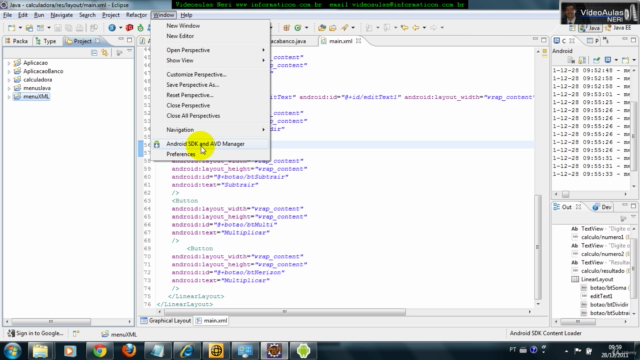Click the Save toolbar icon

[58, 28]
